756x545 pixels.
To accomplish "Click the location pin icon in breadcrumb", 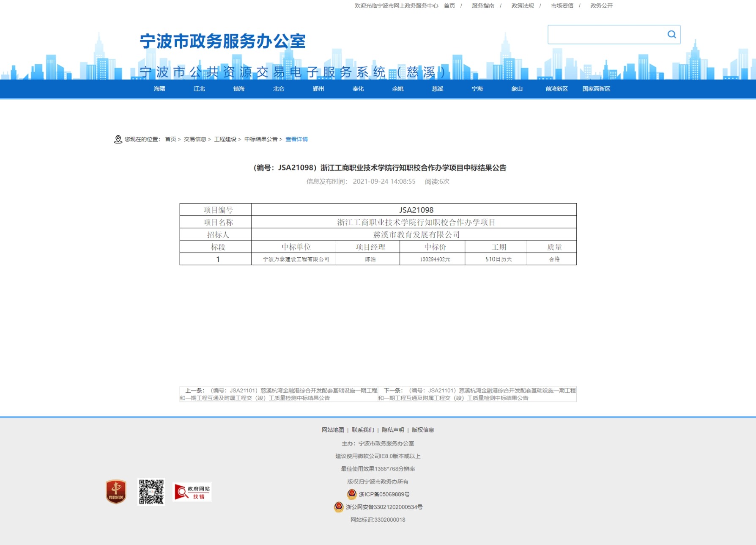I will 118,139.
